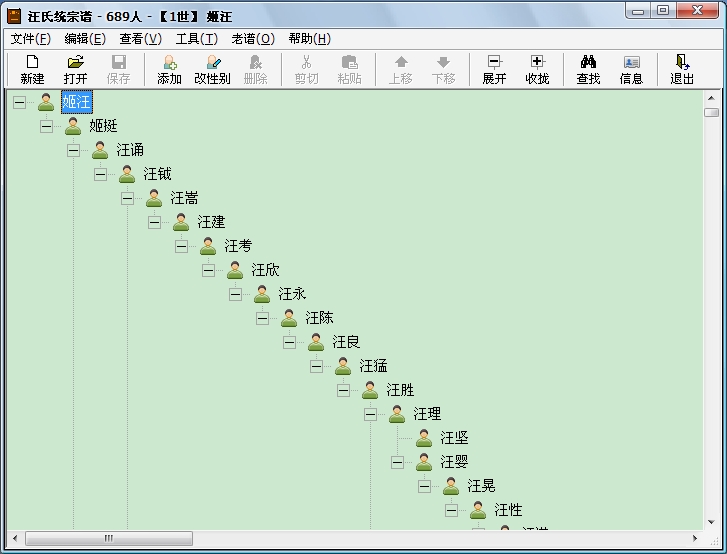Collapse the 汪理 node expander

coord(370,414)
